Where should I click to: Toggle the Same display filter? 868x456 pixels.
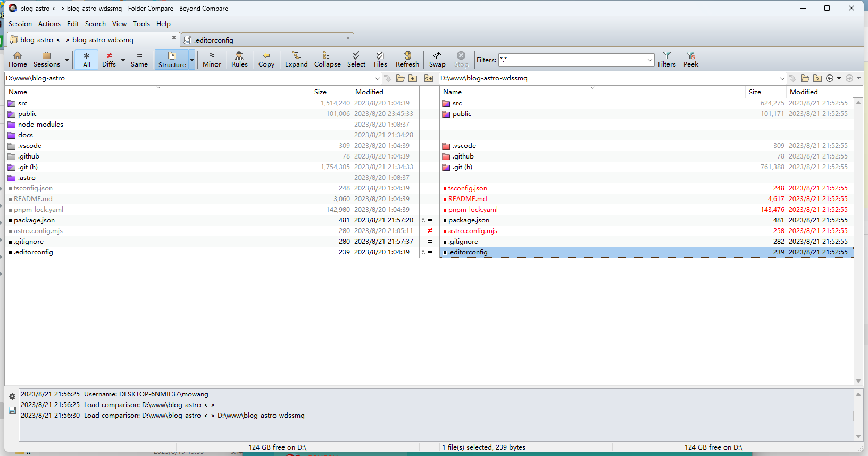[x=139, y=60]
